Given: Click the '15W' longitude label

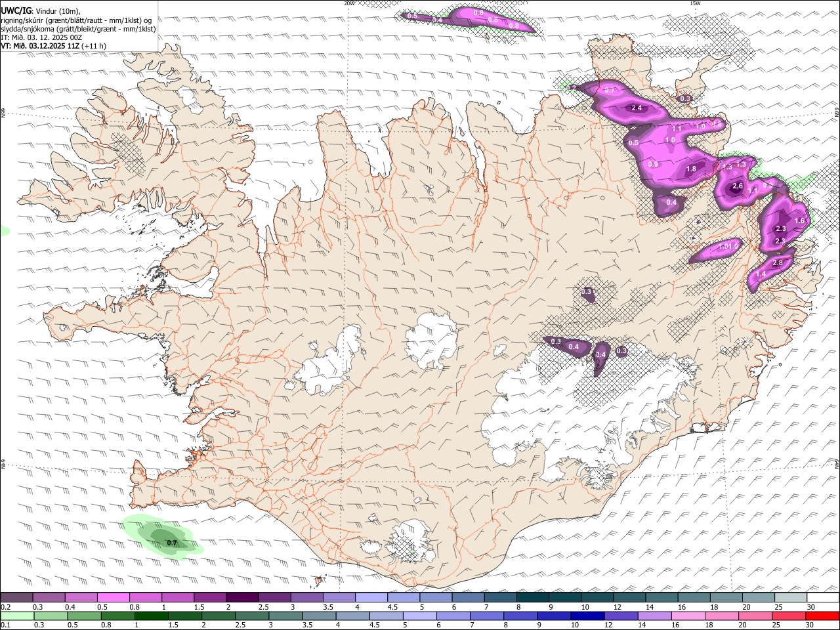Looking at the screenshot, I should [x=695, y=3].
